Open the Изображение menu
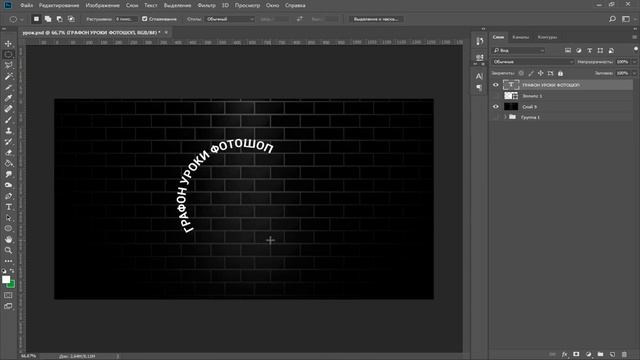The height and width of the screenshot is (360, 640). pos(103,5)
